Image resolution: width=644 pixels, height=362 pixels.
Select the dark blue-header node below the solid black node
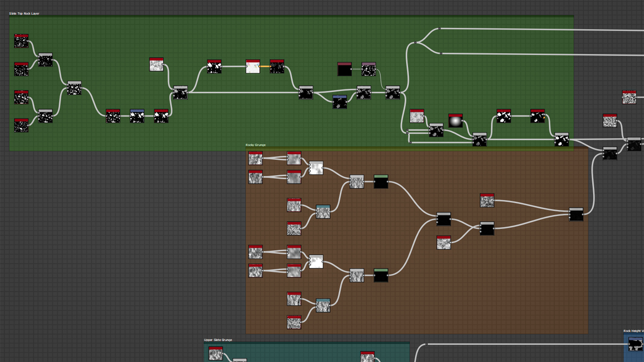click(340, 102)
